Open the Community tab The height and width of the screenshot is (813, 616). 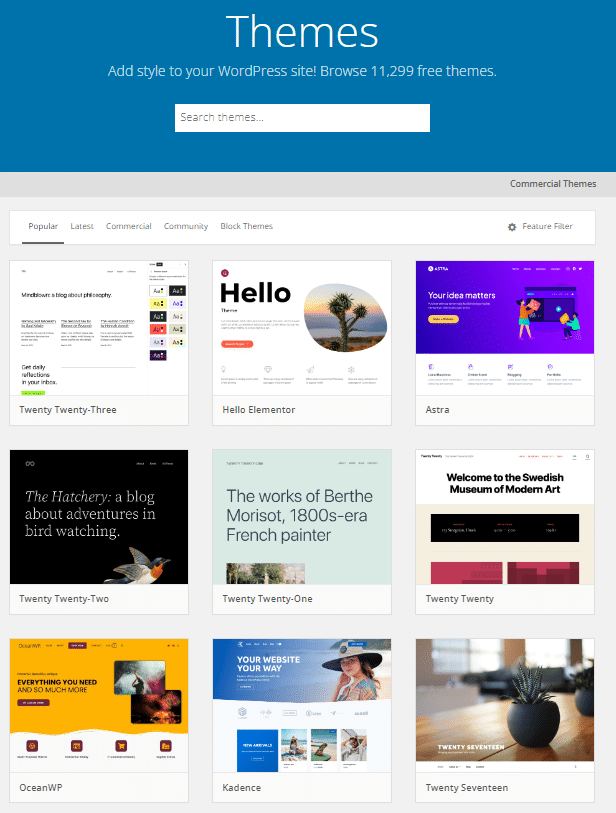click(186, 227)
